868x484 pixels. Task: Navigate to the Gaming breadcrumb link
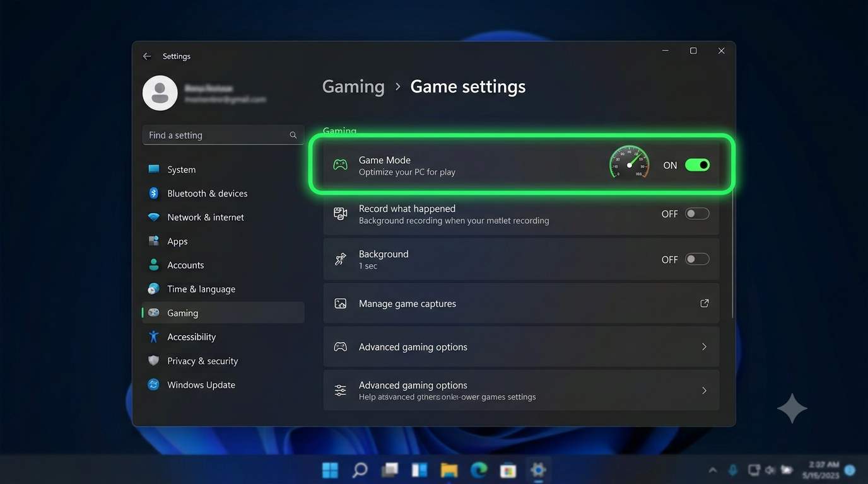(353, 86)
